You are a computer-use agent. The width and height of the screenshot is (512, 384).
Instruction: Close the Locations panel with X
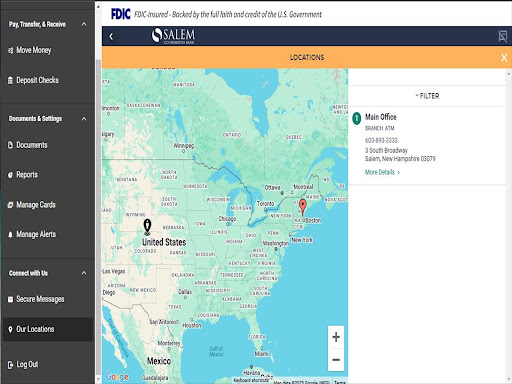click(x=504, y=58)
